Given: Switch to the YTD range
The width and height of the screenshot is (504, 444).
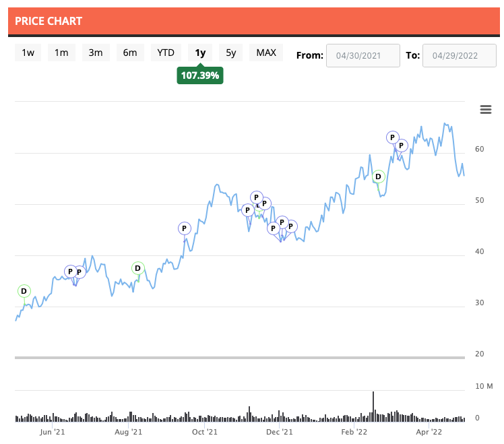Looking at the screenshot, I should [166, 53].
